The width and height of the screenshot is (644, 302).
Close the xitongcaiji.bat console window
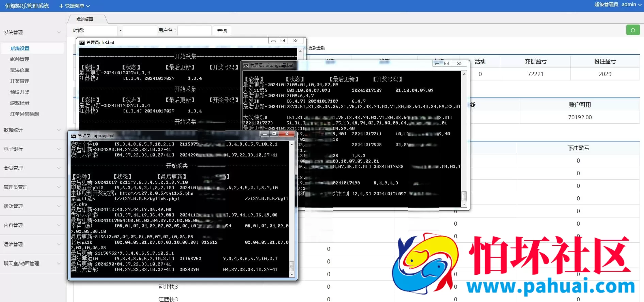click(459, 63)
